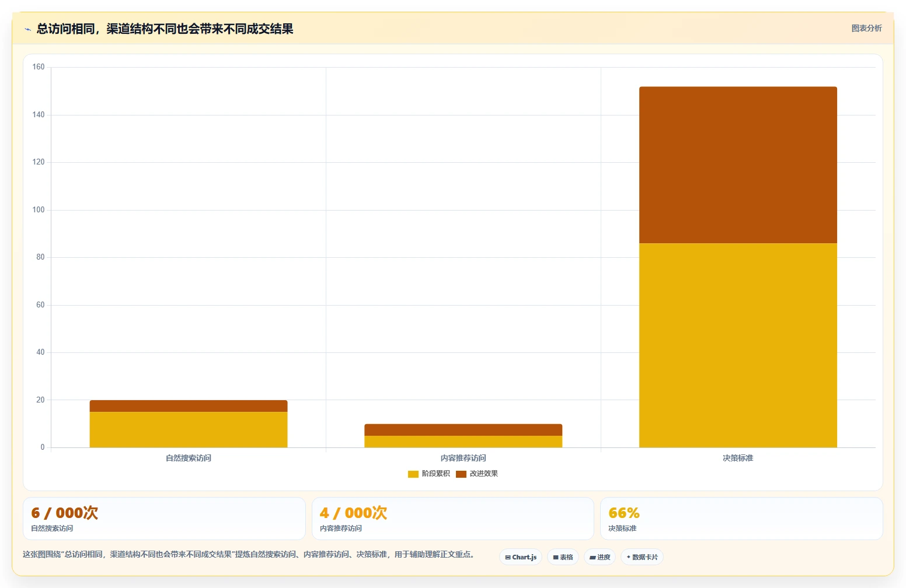Click the 120 y-axis tick label

coord(39,162)
